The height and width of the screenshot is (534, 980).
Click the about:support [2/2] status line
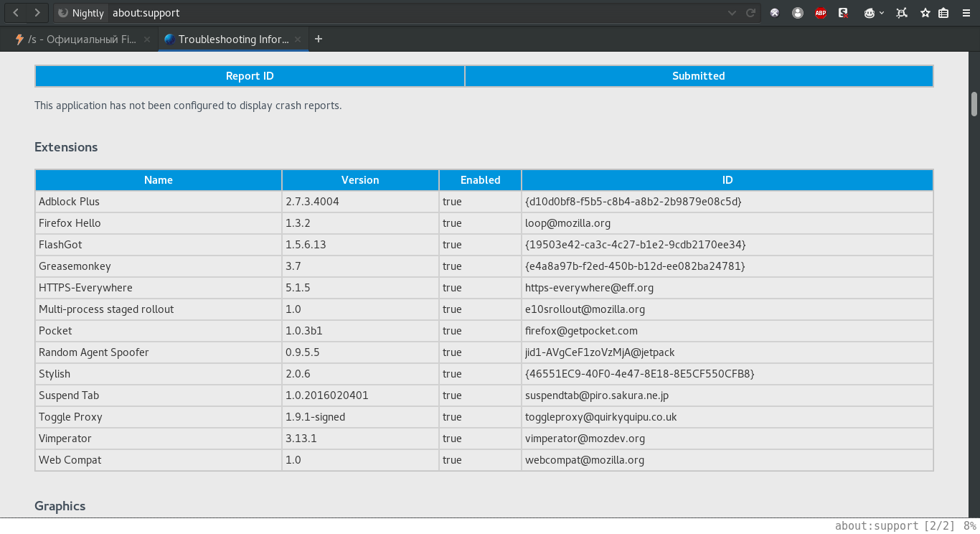[x=895, y=526]
